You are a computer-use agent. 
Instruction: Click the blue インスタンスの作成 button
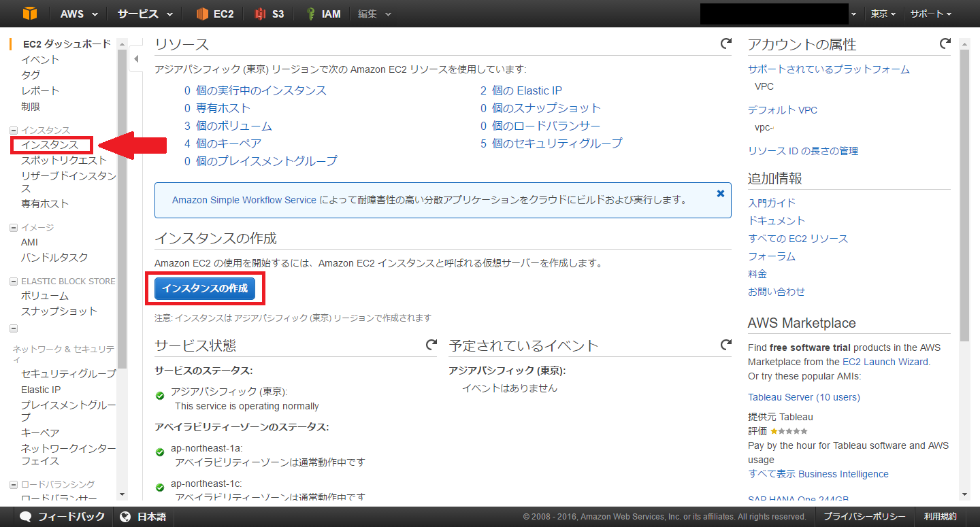tap(205, 288)
